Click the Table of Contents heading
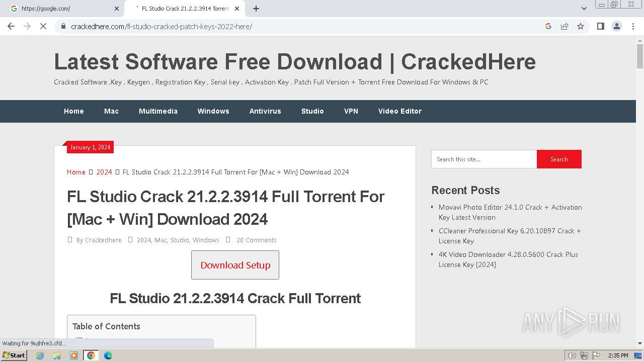 point(106,326)
